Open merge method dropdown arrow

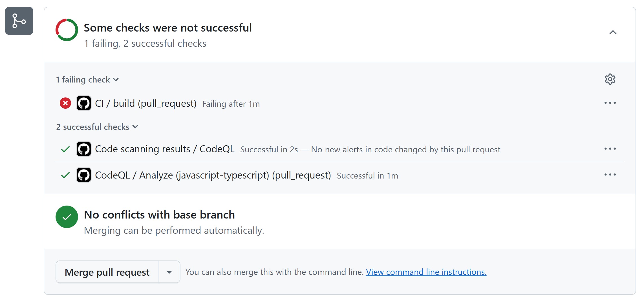pos(169,272)
